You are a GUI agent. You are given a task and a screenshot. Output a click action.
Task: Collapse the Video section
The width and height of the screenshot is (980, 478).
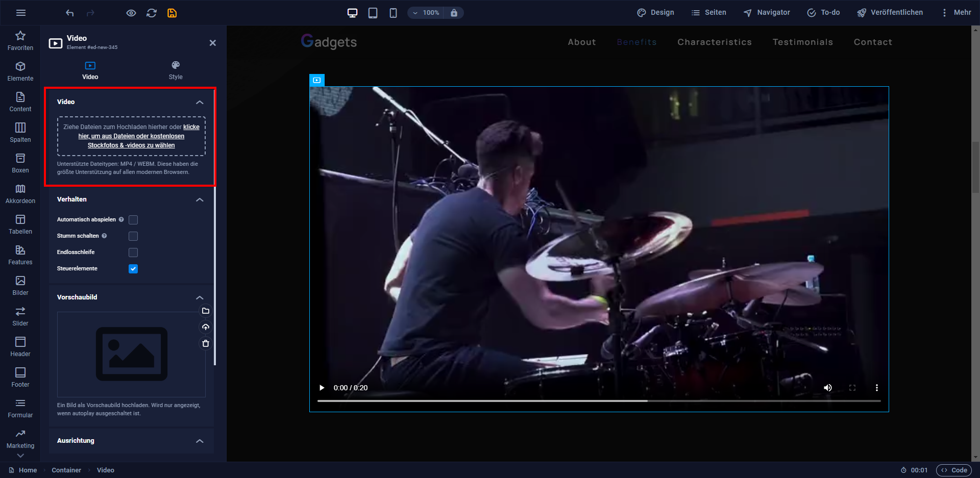200,102
